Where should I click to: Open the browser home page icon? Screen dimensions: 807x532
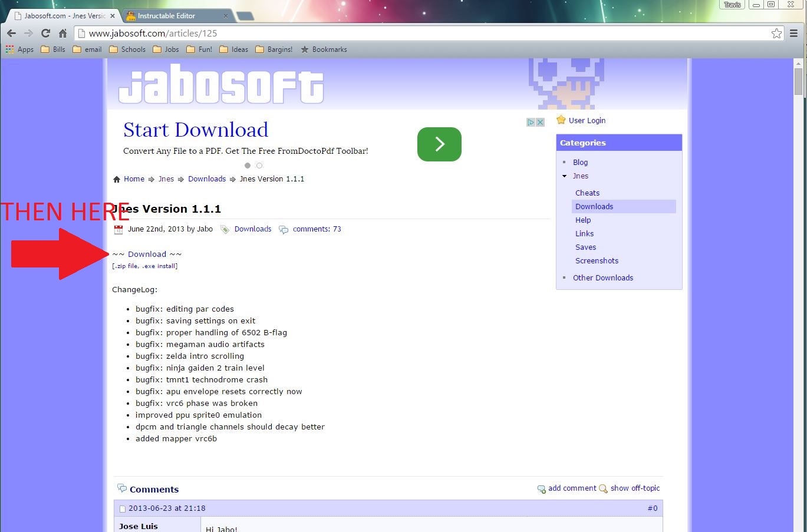pyautogui.click(x=62, y=34)
